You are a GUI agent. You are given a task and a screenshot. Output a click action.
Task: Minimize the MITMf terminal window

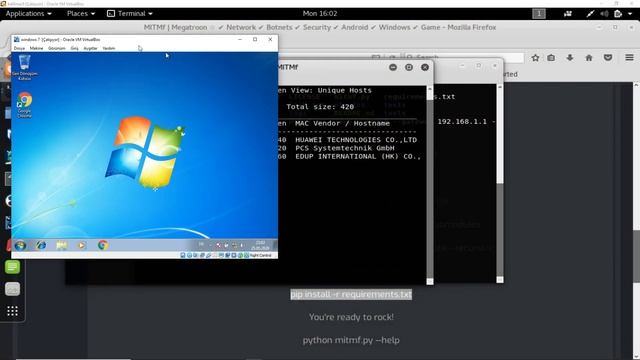pyautogui.click(x=393, y=67)
